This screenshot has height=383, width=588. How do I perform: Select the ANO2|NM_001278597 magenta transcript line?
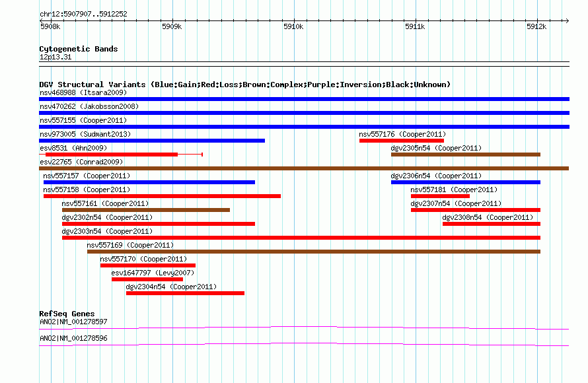(304, 328)
